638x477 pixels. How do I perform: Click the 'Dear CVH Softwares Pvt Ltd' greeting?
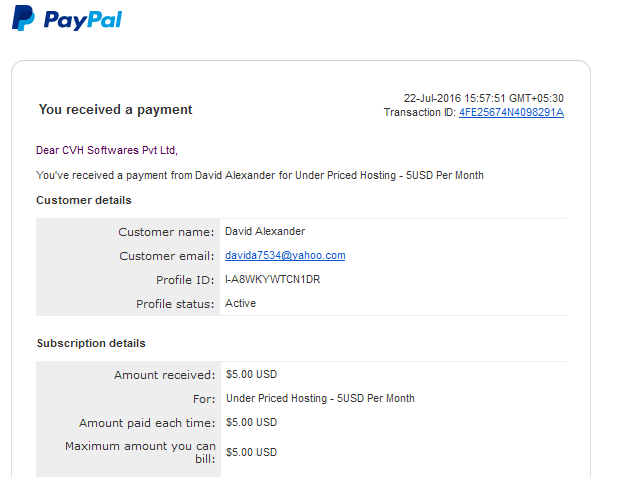tap(107, 150)
